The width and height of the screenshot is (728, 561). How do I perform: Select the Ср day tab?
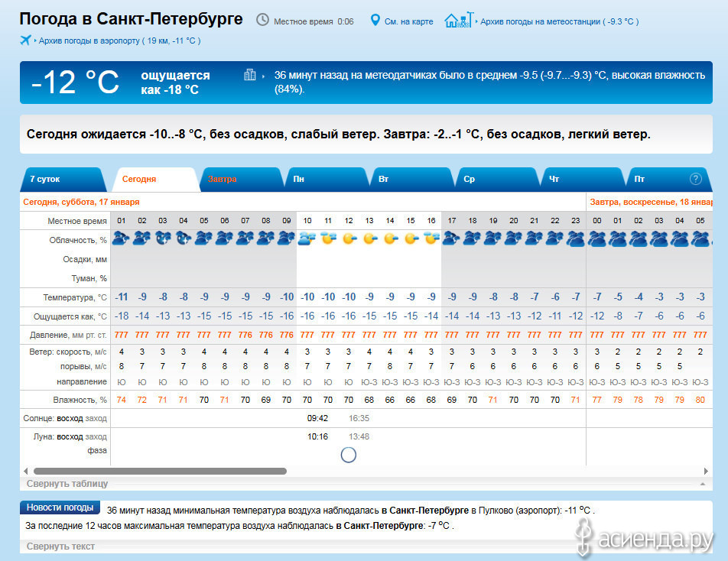(470, 179)
